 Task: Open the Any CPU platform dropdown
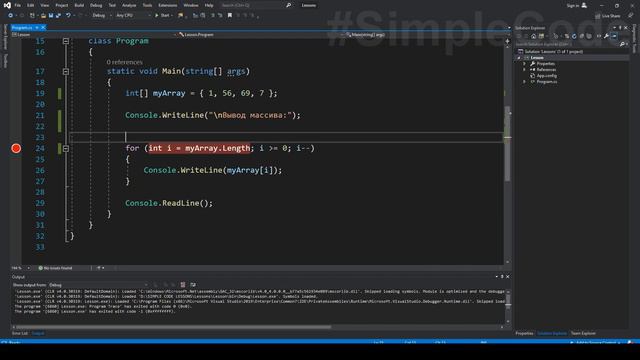133,16
